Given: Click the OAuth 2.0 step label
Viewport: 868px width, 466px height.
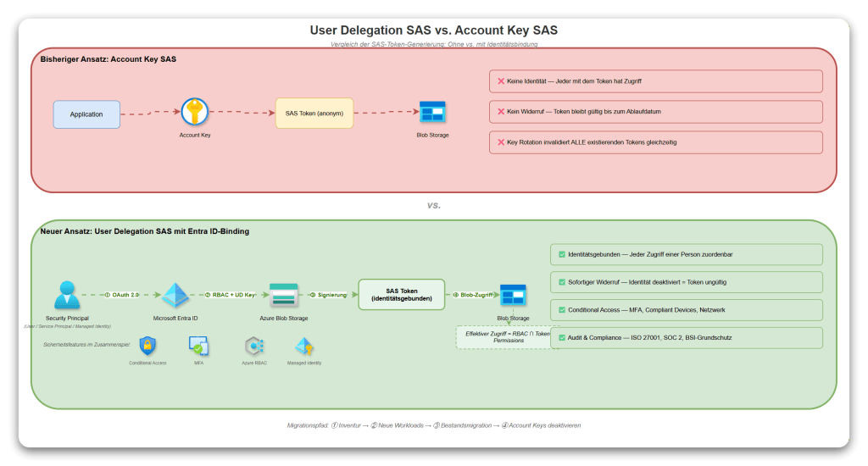Looking at the screenshot, I should click(x=122, y=295).
